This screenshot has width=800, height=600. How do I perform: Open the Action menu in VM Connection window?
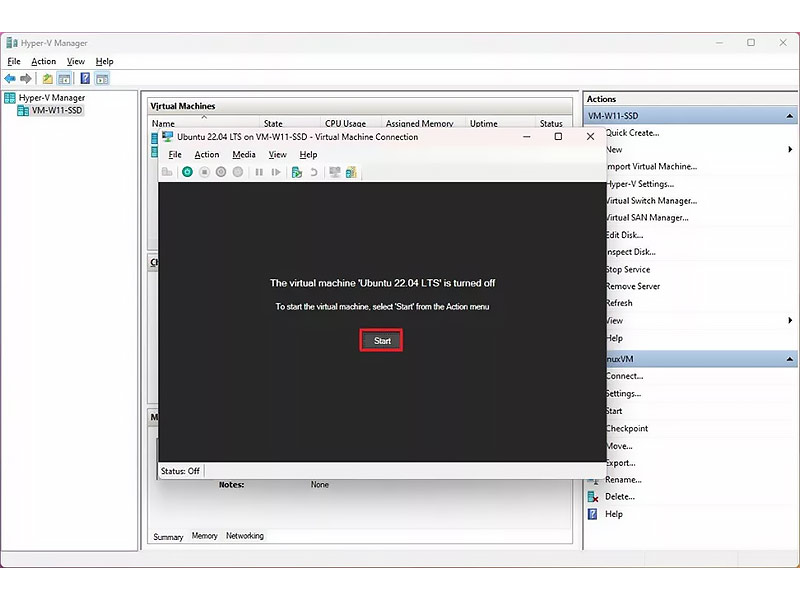(207, 155)
